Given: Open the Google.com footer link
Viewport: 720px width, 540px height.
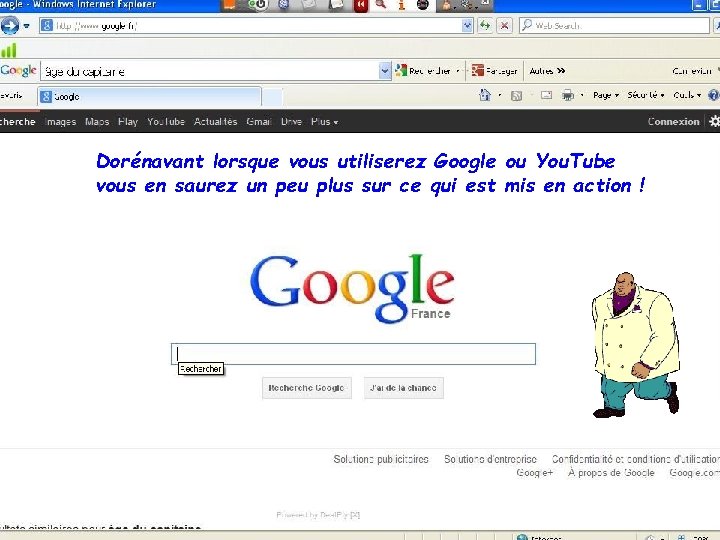Looking at the screenshot, I should pos(694,473).
